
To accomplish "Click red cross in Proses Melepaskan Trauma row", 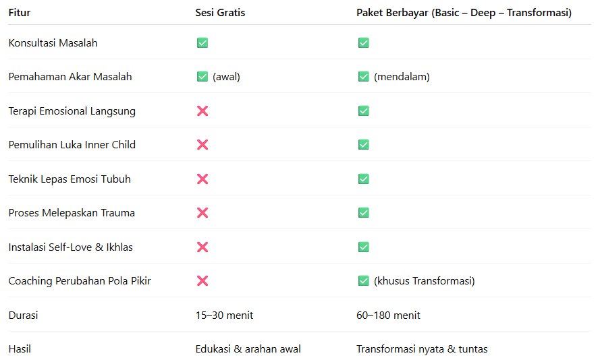I will coord(202,212).
